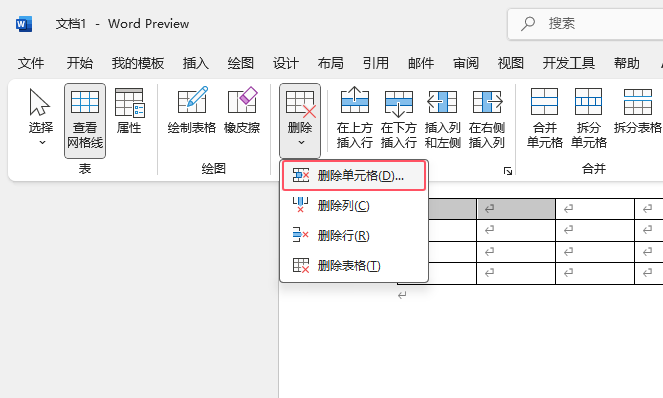Split the table using 拆分表格
This screenshot has height=398, width=663.
(638, 111)
